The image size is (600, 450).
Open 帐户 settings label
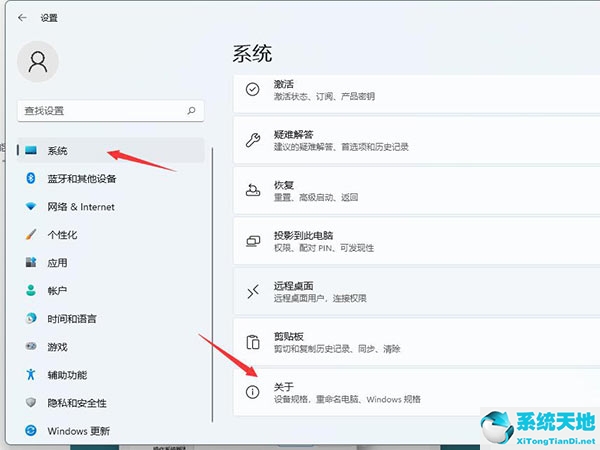click(57, 290)
